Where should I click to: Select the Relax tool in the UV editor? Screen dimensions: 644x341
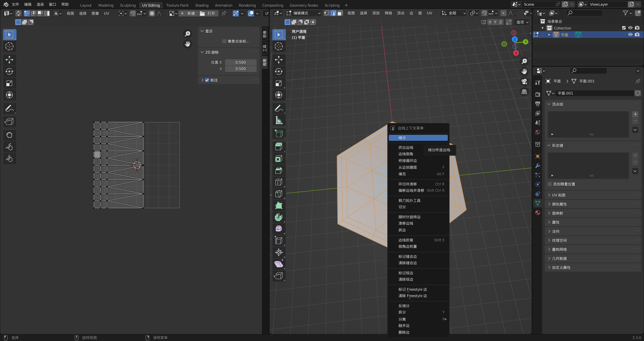coord(9,147)
